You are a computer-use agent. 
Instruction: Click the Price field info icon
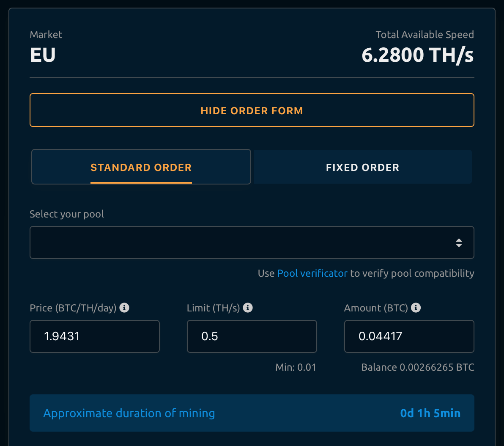coord(124,308)
